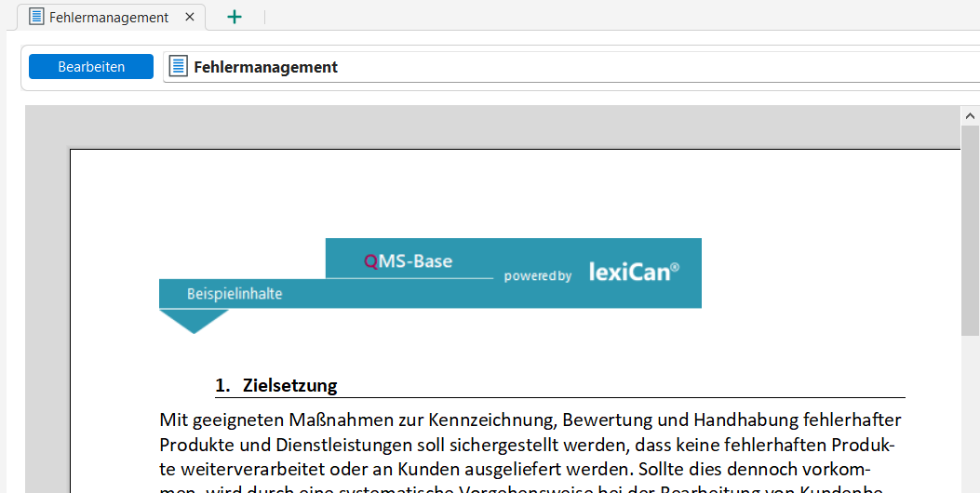Click the magenta Q in QMS-Base

(x=370, y=261)
